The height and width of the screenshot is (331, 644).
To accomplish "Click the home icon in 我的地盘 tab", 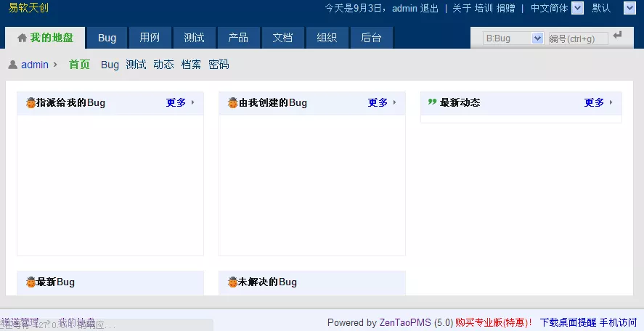I will point(23,38).
